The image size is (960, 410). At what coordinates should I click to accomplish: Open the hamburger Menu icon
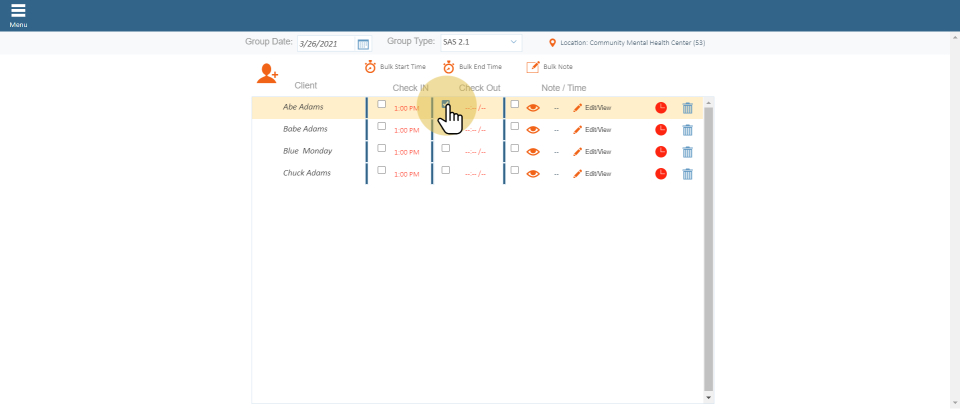click(x=18, y=11)
